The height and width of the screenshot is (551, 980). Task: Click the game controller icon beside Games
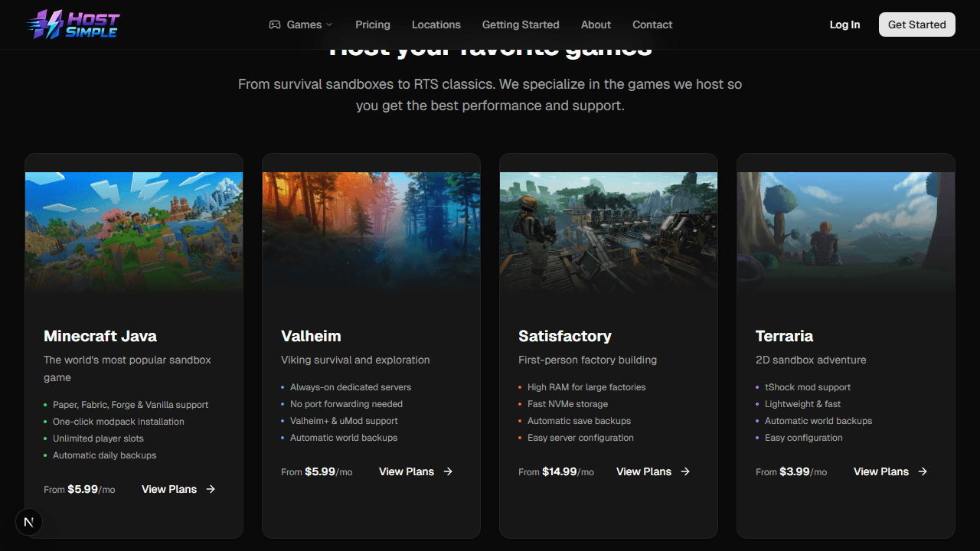274,24
